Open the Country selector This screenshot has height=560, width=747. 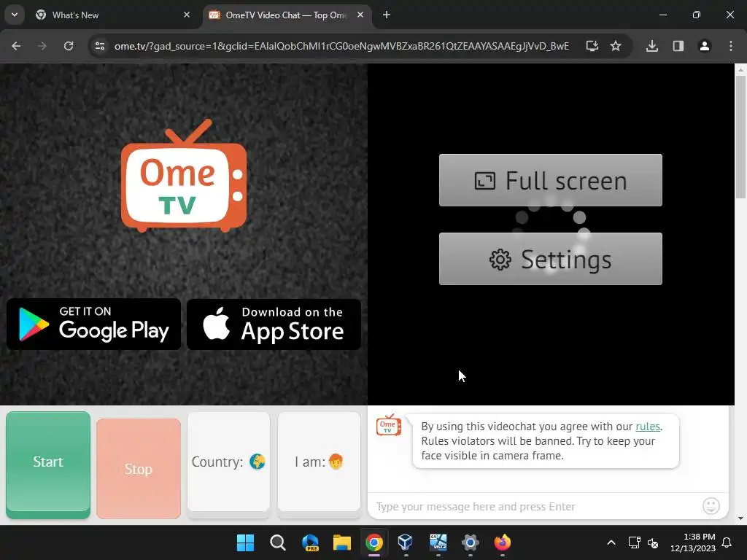(228, 463)
